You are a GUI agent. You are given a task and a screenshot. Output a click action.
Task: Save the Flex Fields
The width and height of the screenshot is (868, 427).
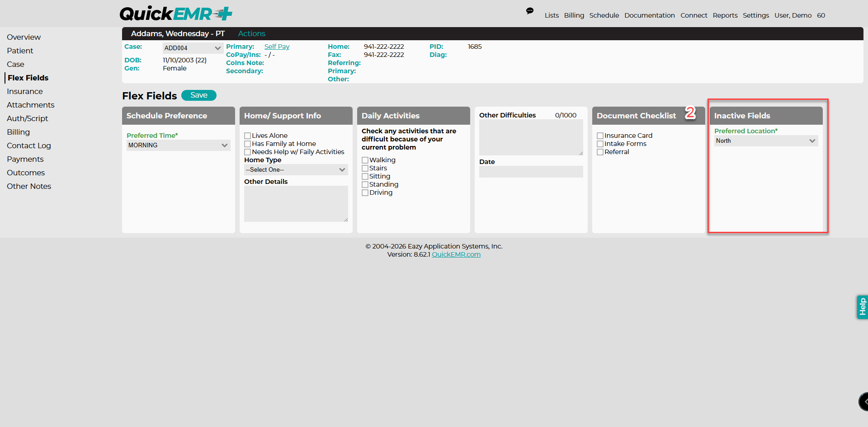(199, 95)
